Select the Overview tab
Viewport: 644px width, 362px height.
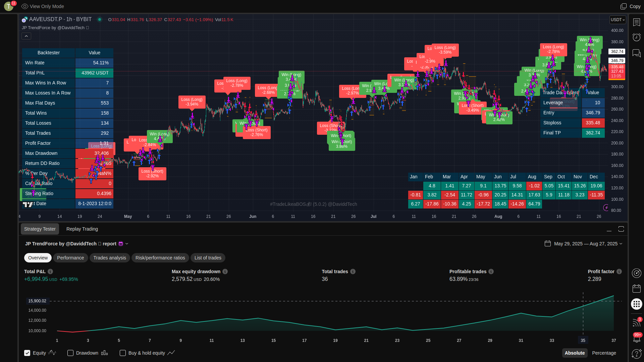(x=38, y=258)
